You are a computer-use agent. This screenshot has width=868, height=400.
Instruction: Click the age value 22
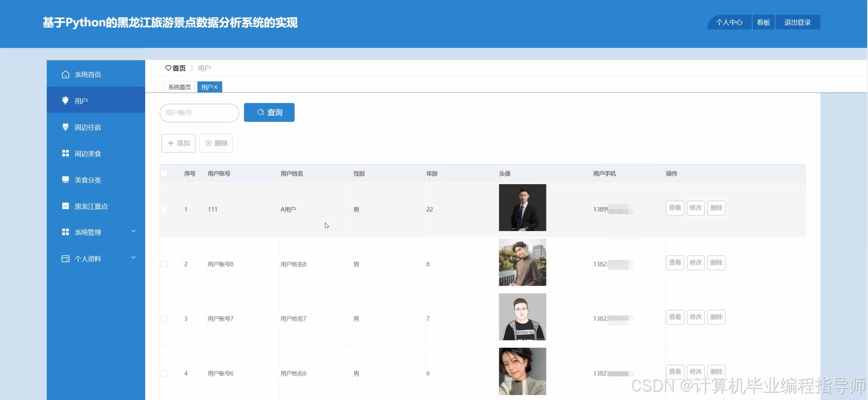(x=430, y=210)
